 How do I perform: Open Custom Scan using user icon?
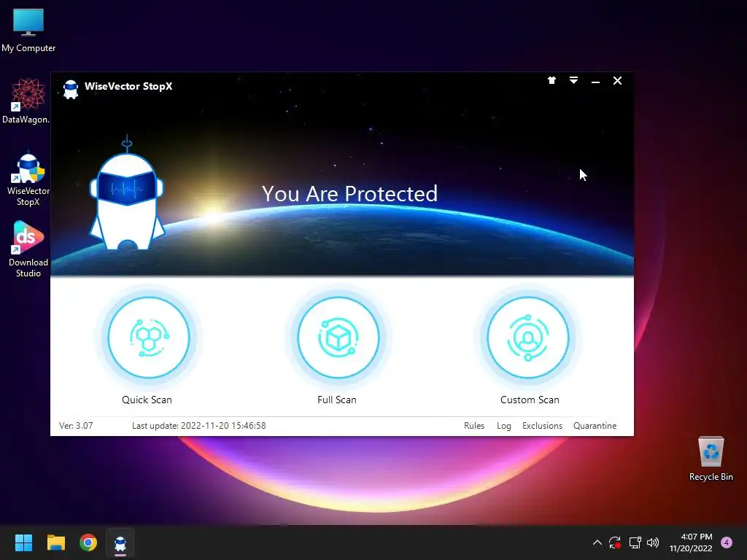click(528, 338)
